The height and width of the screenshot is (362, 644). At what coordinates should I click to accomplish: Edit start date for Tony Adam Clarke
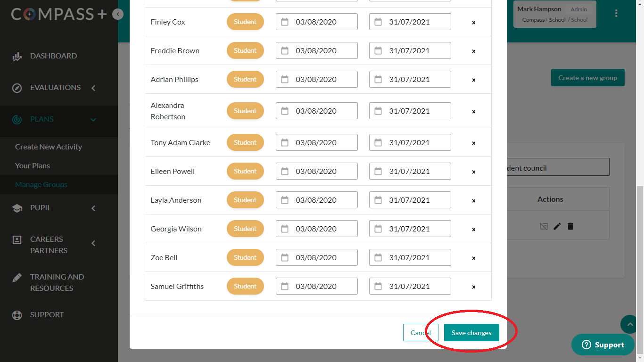[317, 142]
